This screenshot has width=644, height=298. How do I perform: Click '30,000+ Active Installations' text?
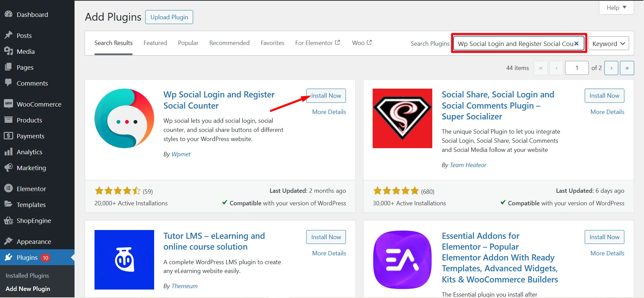click(x=409, y=203)
